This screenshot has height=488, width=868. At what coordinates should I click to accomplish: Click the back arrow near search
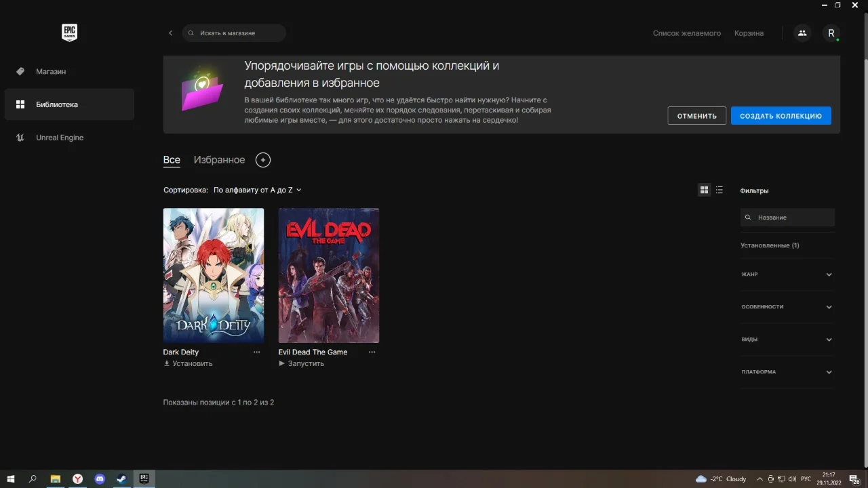[x=170, y=33]
